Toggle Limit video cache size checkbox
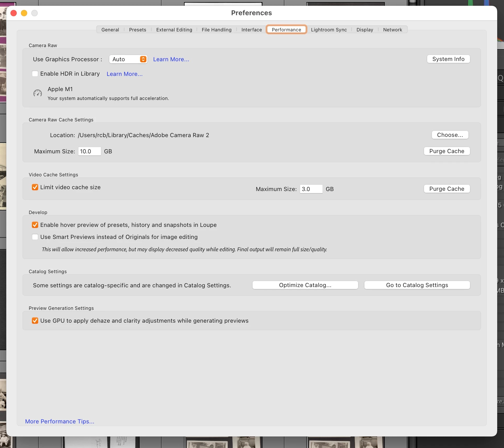This screenshot has height=448, width=504. [x=35, y=187]
